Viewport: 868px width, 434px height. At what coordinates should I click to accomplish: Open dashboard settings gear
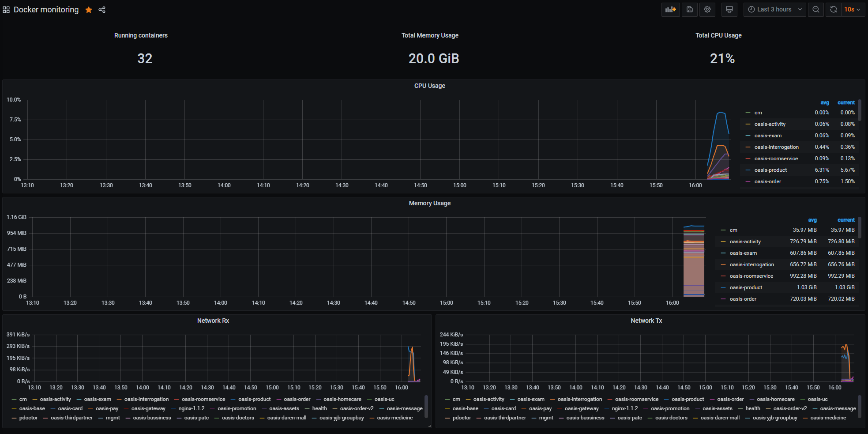(707, 9)
